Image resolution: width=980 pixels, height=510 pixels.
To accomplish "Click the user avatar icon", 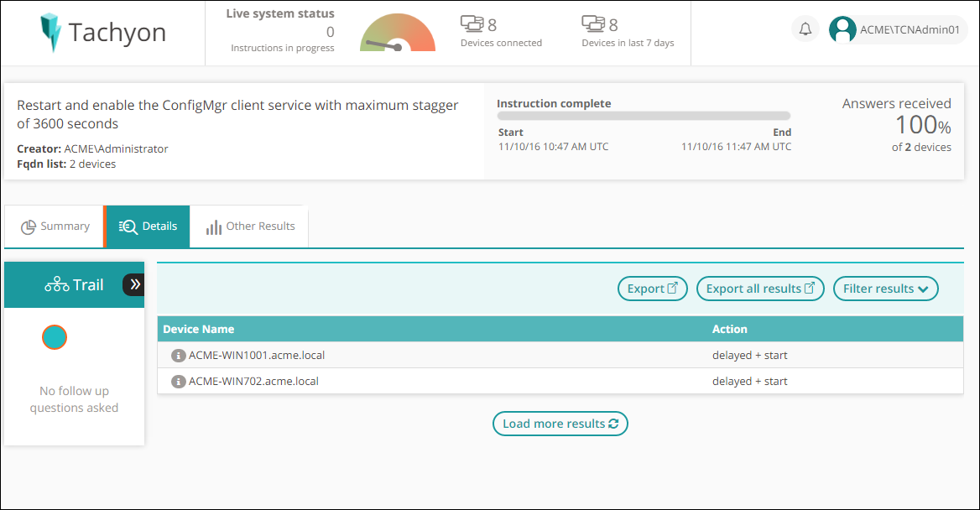I will tap(842, 30).
